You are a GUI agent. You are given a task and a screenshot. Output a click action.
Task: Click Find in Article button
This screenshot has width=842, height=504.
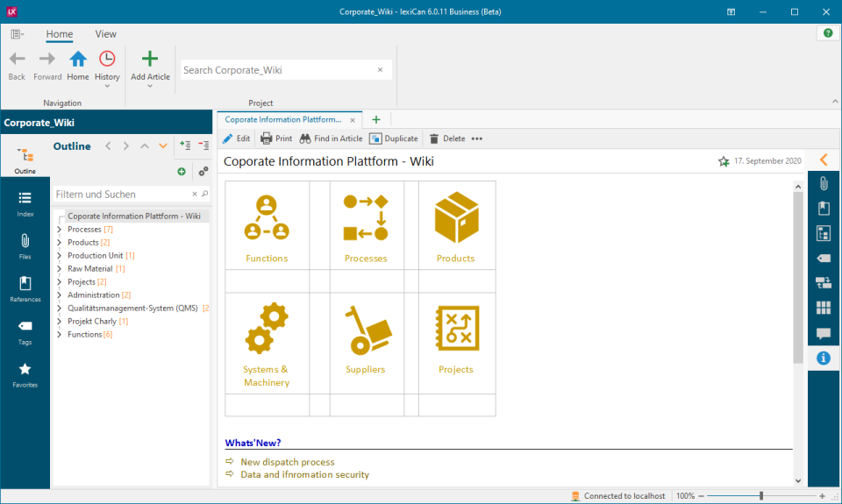coord(331,138)
